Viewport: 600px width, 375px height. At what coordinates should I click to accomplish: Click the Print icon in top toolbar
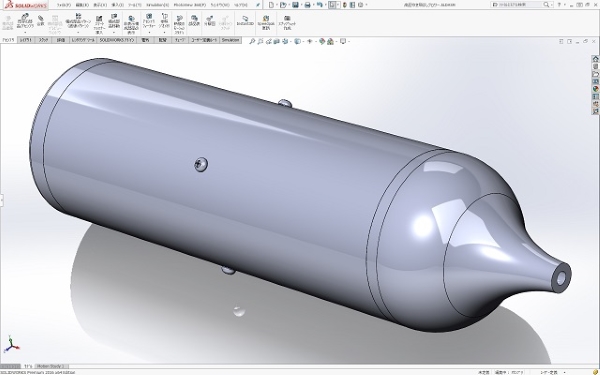click(307, 5)
